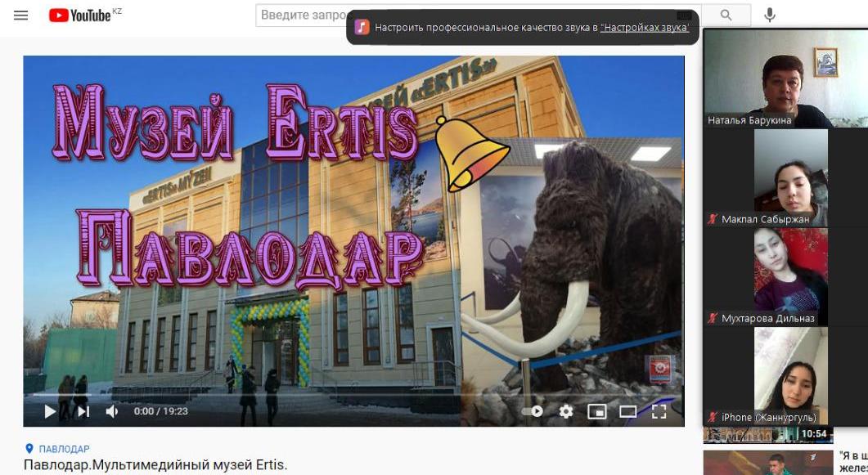Select the video title 'Павлодар.Мультимедийный музей Ertis.'

155,465
